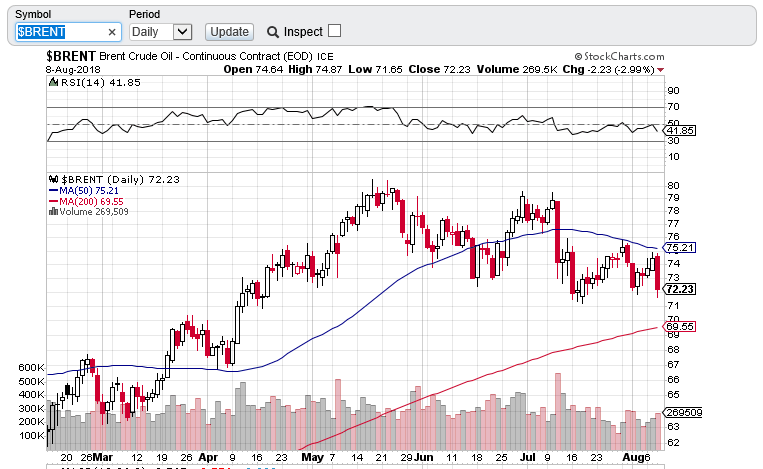Enable the Inspect checkbox
Image resolution: width=763 pixels, height=469 pixels.
tap(334, 31)
